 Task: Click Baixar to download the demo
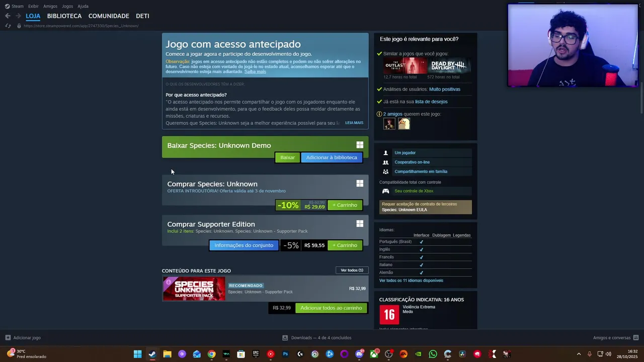tap(287, 157)
